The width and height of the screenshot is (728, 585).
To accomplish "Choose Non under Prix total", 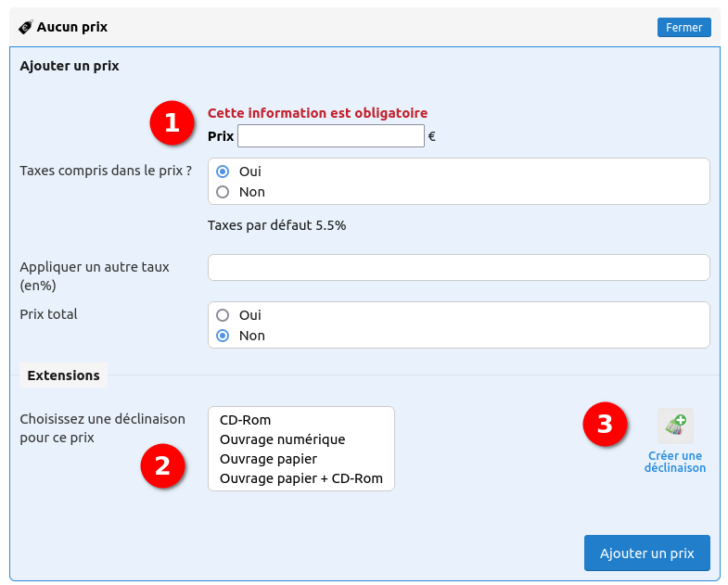I will coord(223,336).
